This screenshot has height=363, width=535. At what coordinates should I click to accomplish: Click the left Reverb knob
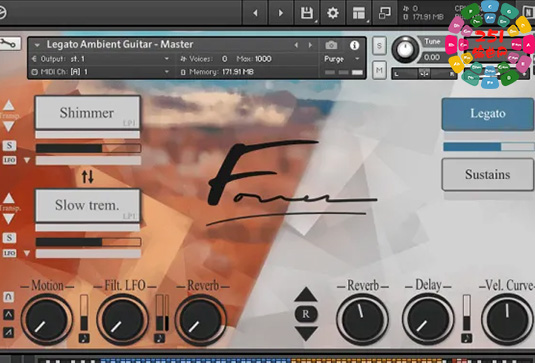(x=201, y=320)
